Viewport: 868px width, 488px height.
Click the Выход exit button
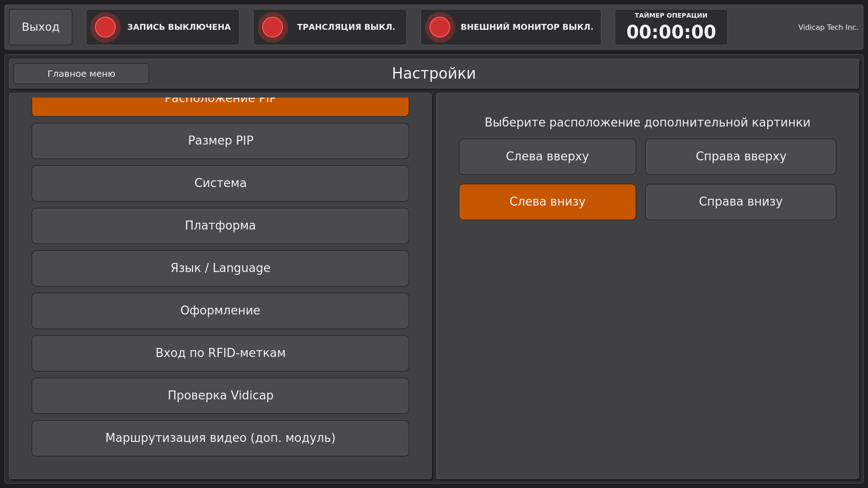click(41, 27)
